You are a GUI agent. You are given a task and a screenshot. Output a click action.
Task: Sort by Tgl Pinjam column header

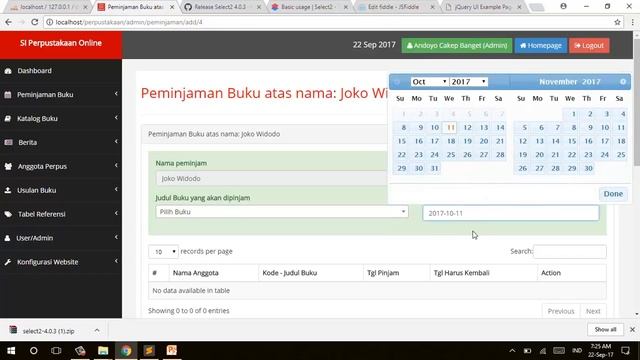pos(396,273)
